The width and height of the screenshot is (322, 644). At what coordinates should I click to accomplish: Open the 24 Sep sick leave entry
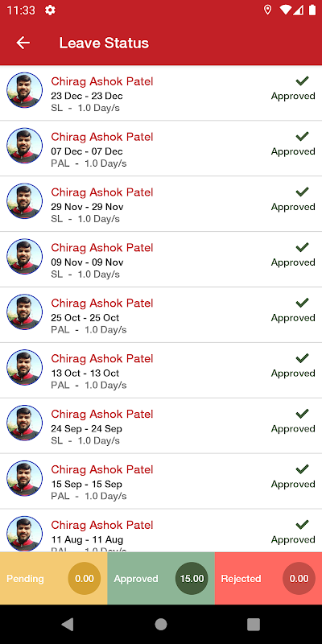pyautogui.click(x=161, y=426)
